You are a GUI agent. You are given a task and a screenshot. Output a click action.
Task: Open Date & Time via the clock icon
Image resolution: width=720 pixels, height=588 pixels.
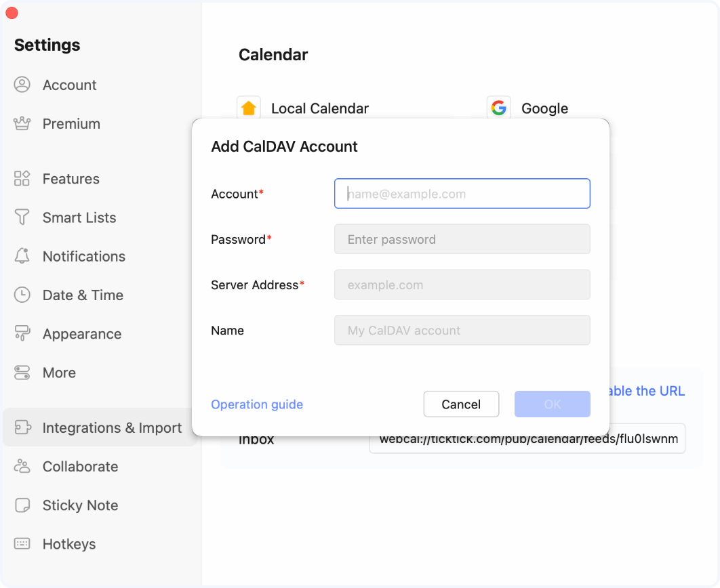point(22,295)
